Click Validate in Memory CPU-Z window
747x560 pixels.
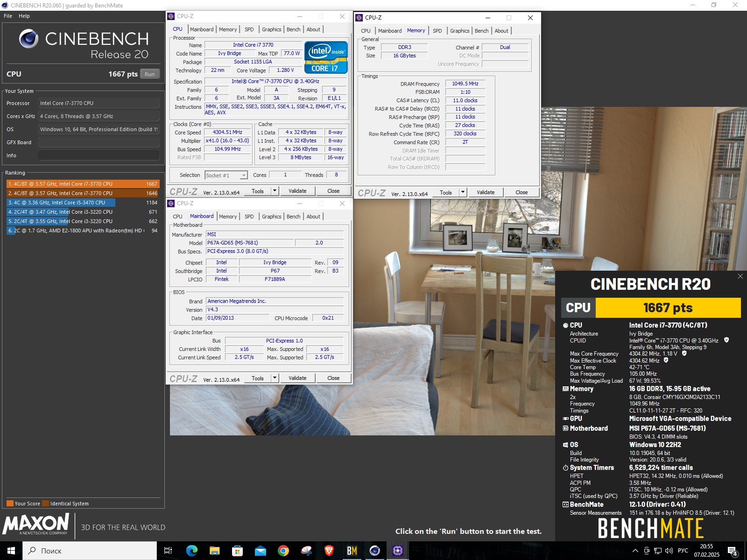[486, 192]
